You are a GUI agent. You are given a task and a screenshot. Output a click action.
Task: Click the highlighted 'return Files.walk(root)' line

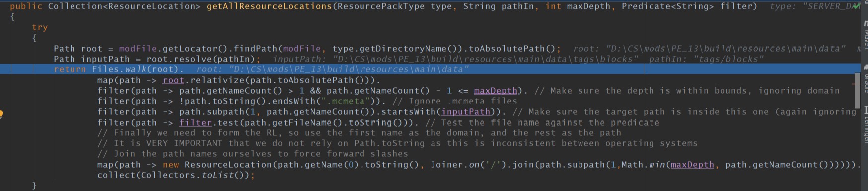point(430,69)
